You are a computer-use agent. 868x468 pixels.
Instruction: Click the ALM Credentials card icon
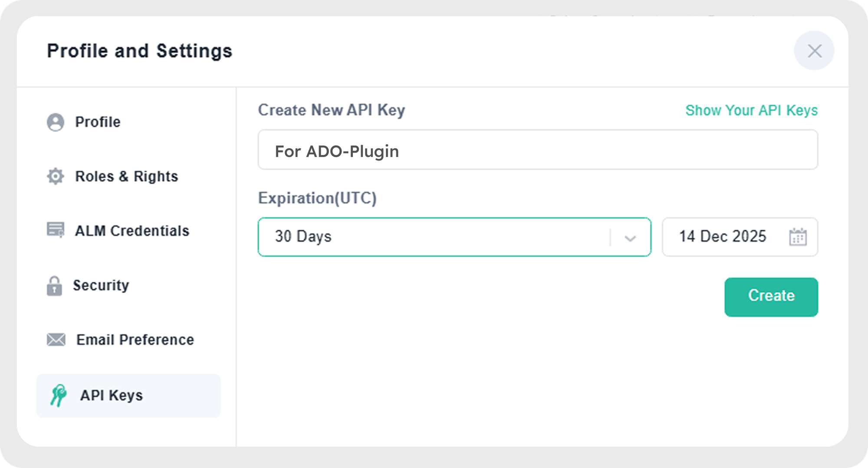point(56,230)
